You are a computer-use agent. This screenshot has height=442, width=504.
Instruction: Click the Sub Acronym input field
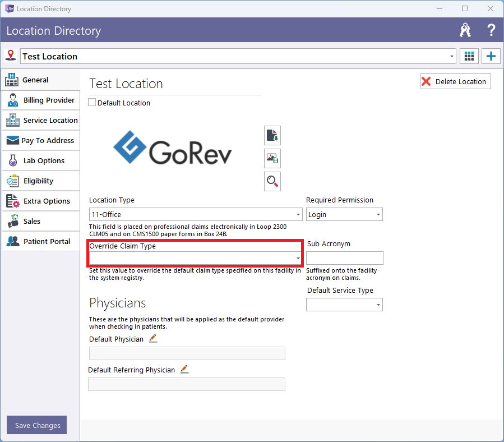(345, 258)
